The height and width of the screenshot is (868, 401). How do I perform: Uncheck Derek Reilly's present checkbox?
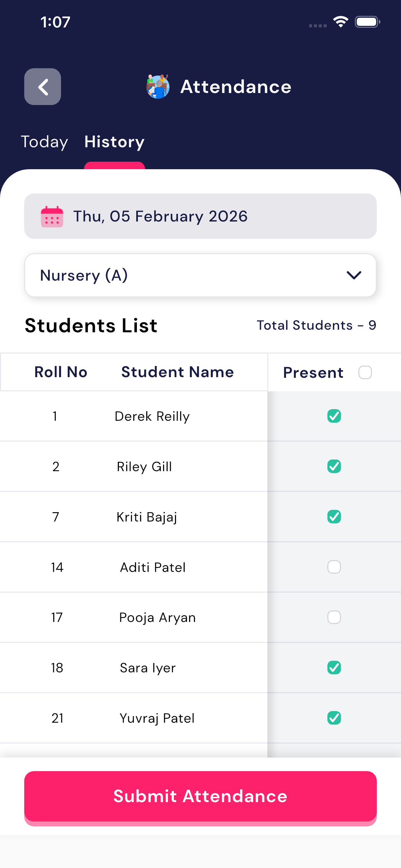(x=334, y=416)
